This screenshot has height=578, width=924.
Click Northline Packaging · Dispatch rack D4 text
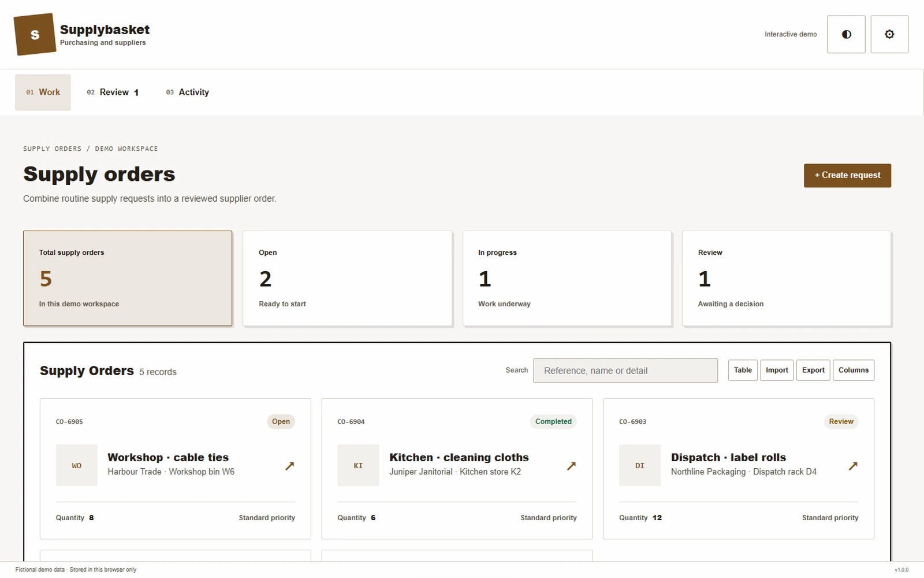(744, 472)
